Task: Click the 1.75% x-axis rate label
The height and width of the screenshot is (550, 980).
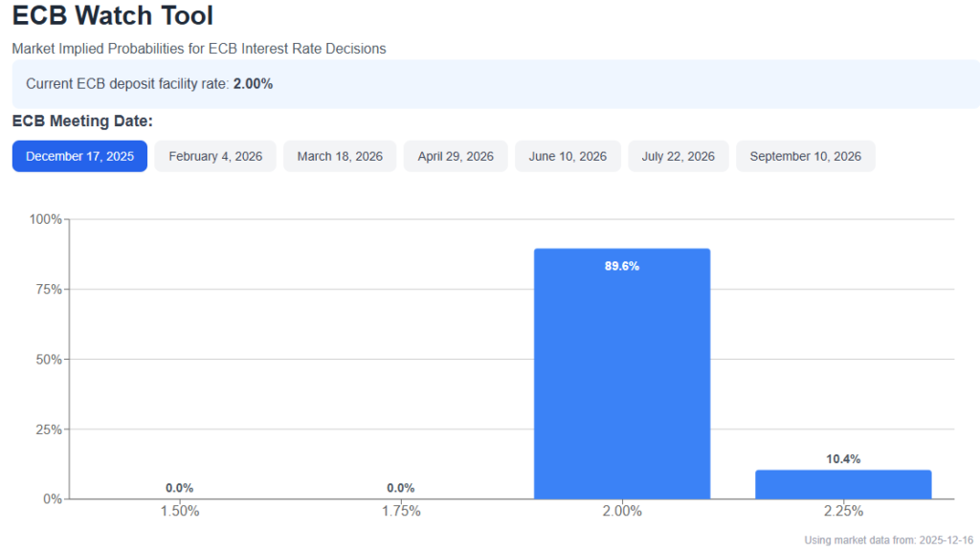Action: (401, 511)
